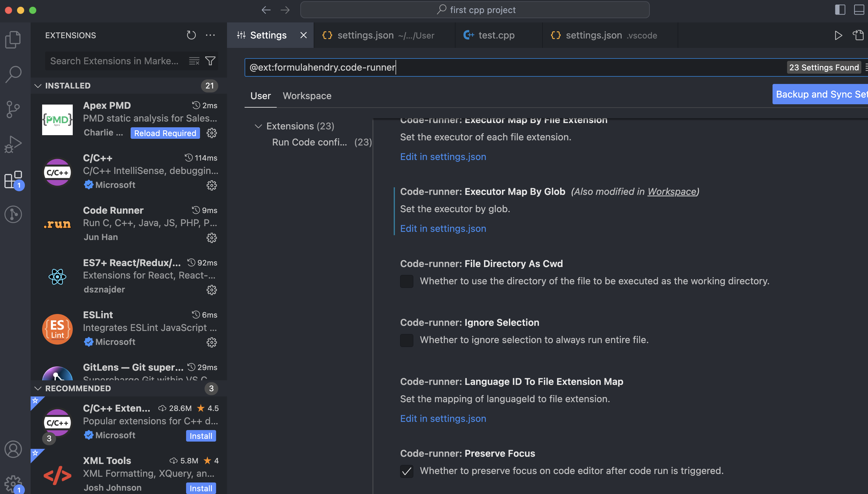
Task: Open Run and Debug view
Action: click(x=13, y=144)
